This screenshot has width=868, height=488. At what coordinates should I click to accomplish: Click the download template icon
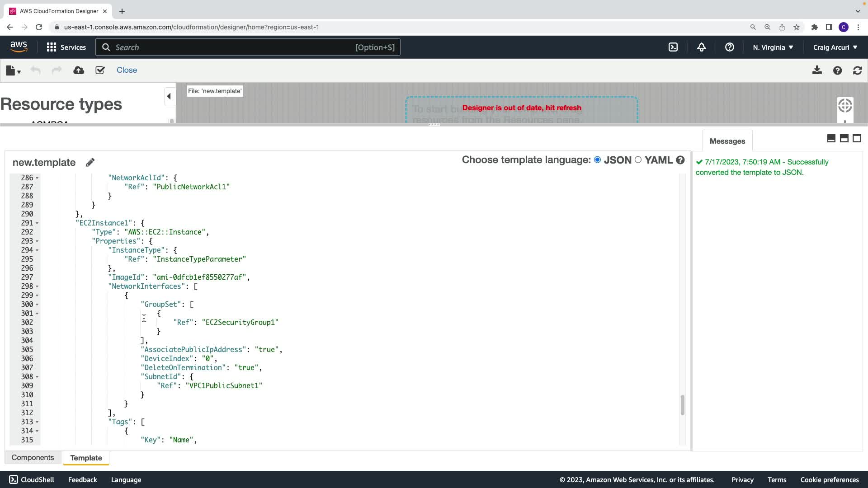click(x=817, y=70)
